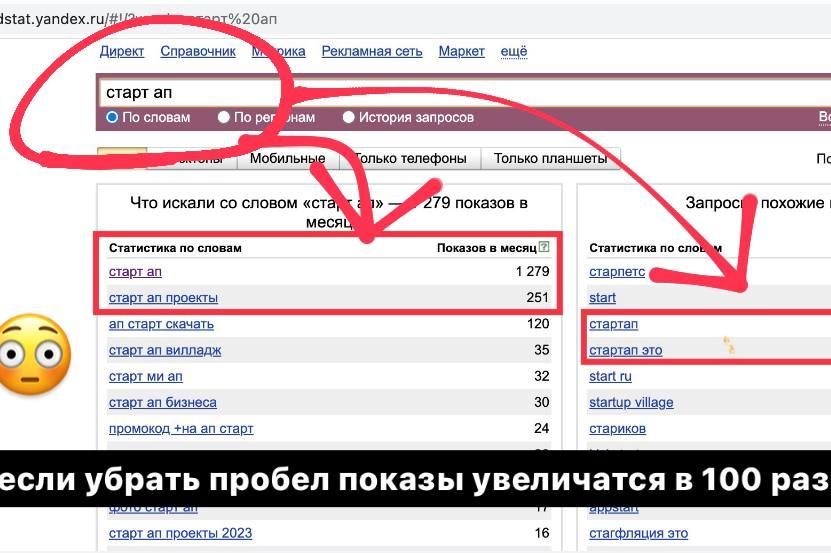Open the старт ап вилладж query link
Screen dimensions: 831x553
click(165, 350)
